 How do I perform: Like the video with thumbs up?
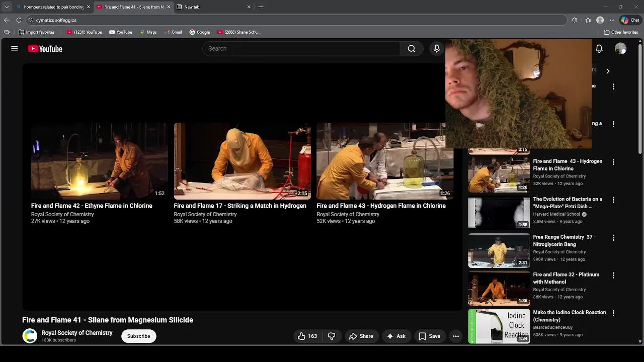coord(307,336)
